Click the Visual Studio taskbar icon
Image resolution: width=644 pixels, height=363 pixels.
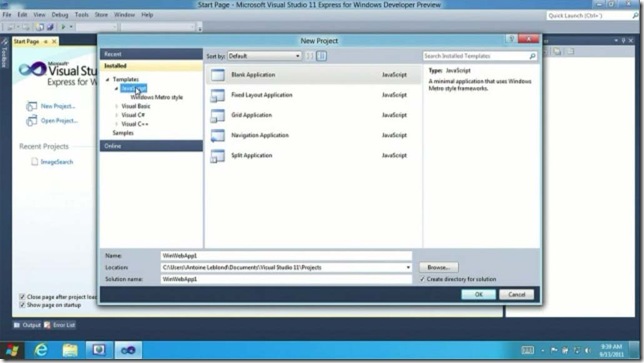tap(128, 350)
